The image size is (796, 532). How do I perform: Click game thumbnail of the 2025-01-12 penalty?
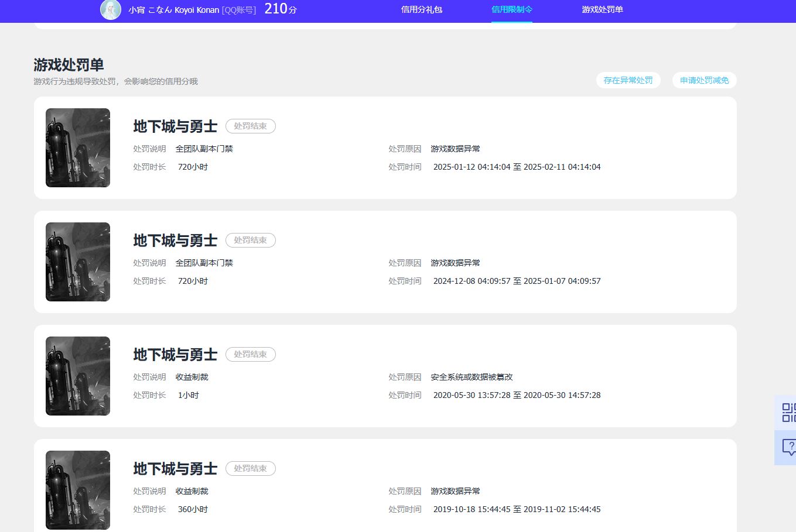[x=78, y=147]
